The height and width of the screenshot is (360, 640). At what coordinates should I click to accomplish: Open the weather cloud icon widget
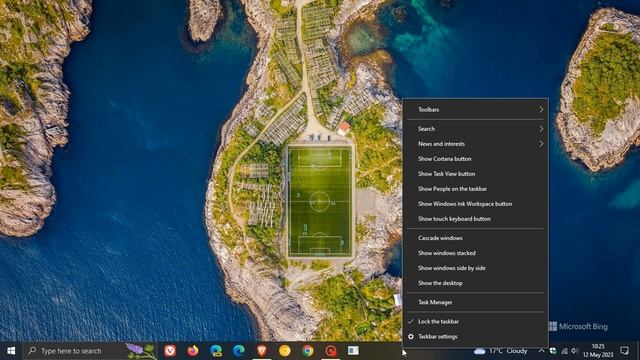coord(480,351)
